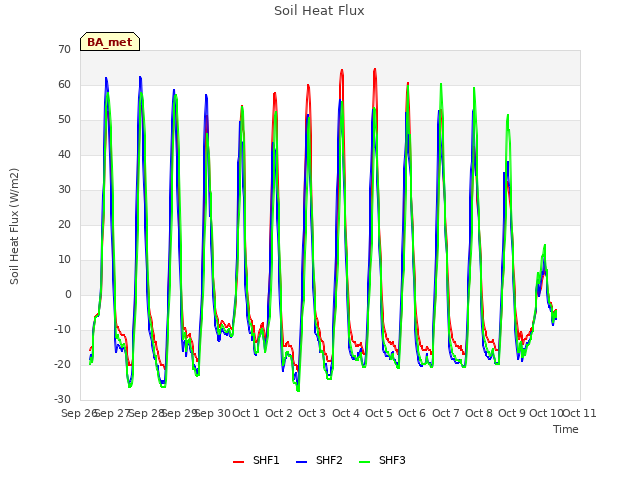Screen dimensions: 640x480
Task: Click the 30 y-axis tick label
Action: point(64,189)
